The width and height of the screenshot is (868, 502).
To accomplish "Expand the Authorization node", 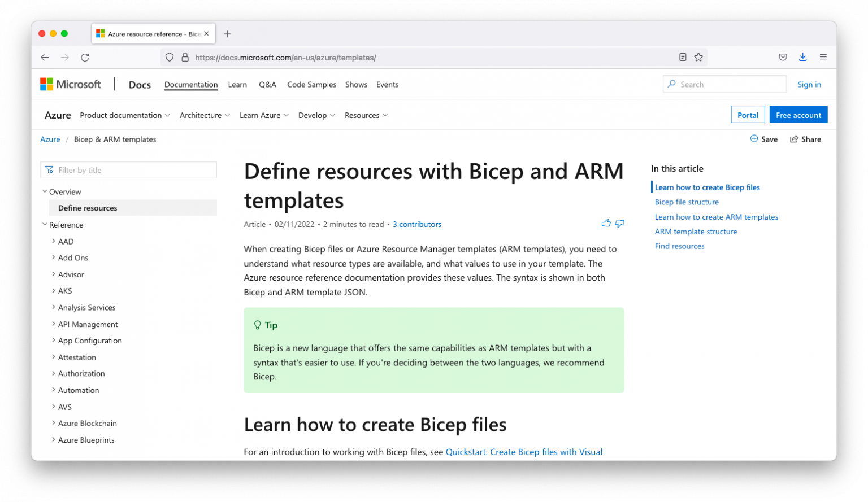I will pyautogui.click(x=54, y=373).
